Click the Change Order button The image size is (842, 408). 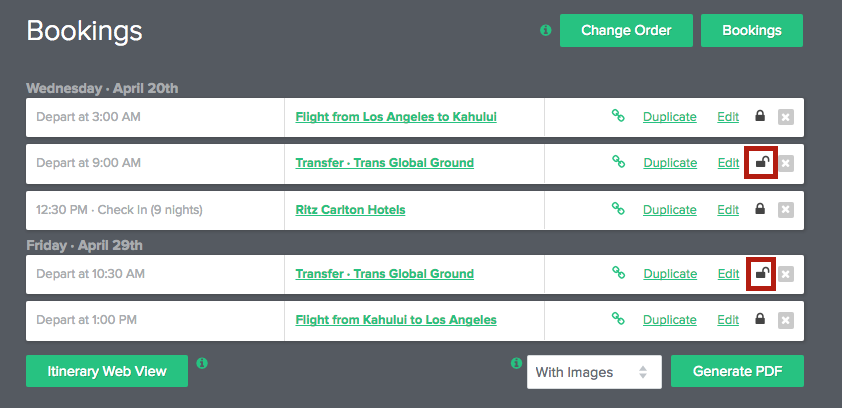click(x=626, y=31)
